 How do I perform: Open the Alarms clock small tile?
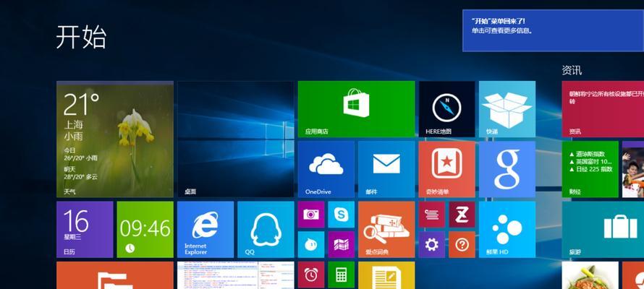click(311, 275)
